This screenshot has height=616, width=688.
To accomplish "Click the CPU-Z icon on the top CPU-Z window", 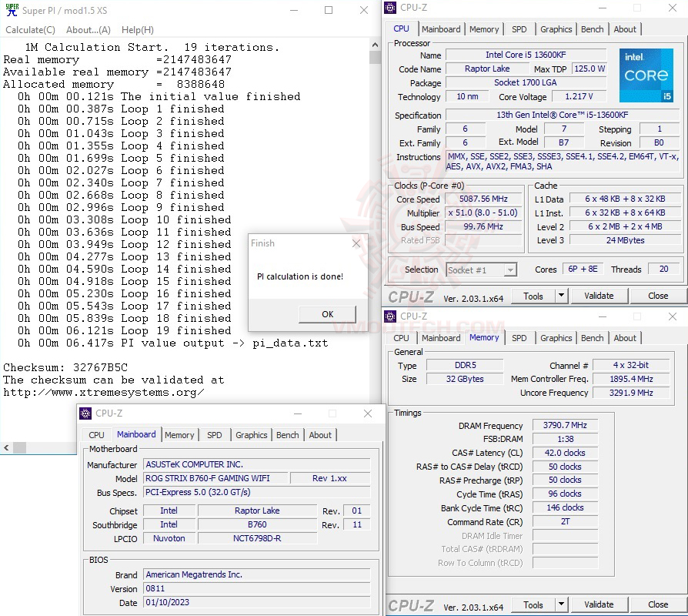I will tap(390, 7).
